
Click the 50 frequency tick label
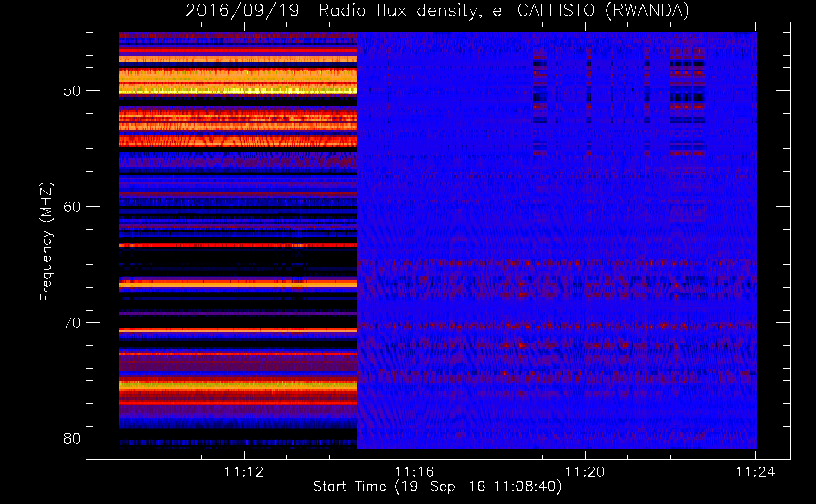[x=72, y=91]
